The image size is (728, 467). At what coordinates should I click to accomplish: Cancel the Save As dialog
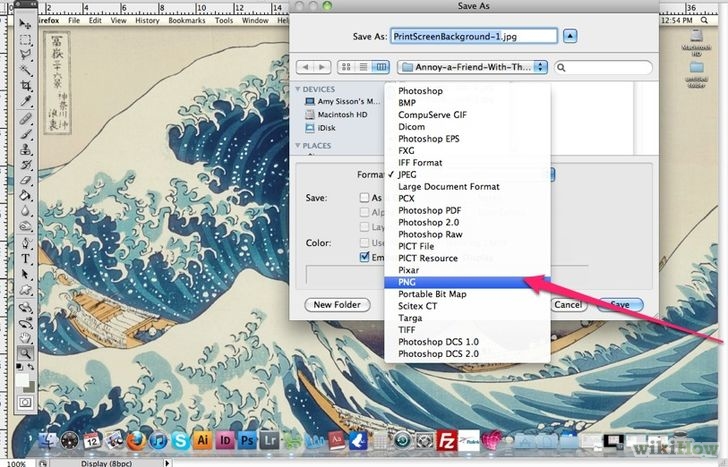[x=568, y=305]
